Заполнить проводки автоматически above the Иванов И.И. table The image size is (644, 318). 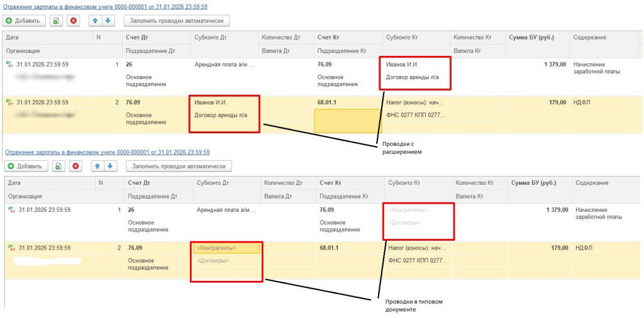point(177,21)
